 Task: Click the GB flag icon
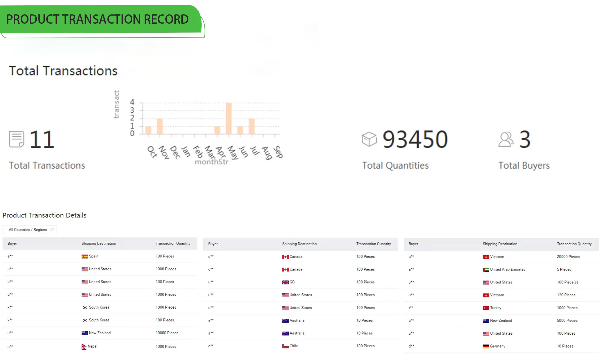[285, 282]
